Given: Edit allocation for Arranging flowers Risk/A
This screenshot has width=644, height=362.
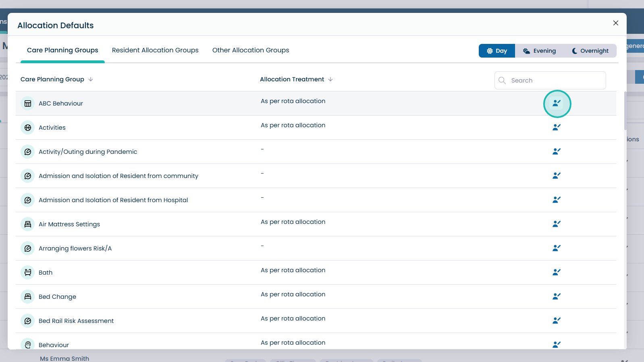Looking at the screenshot, I should 557,248.
